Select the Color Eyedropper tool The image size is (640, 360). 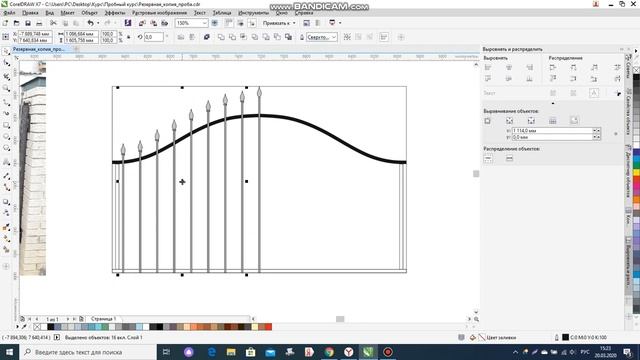[6, 227]
